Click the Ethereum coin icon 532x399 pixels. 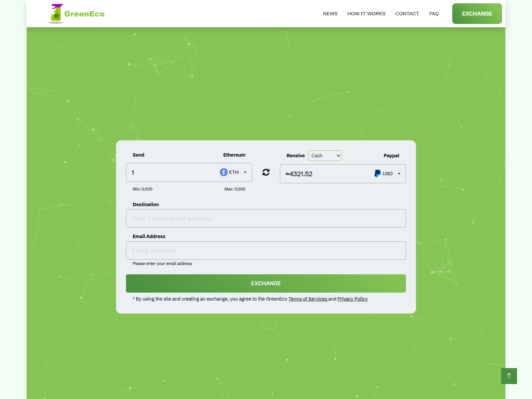click(223, 172)
